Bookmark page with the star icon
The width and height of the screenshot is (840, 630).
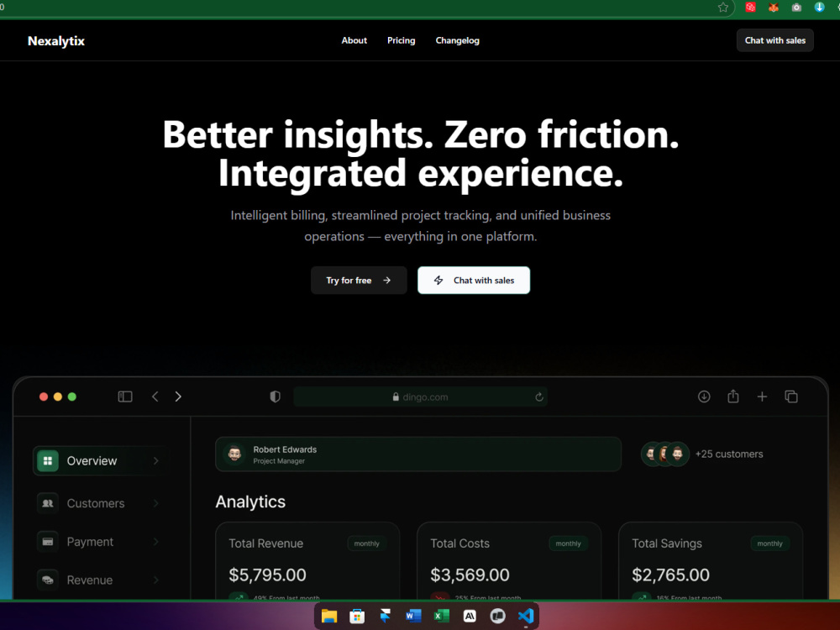click(723, 8)
